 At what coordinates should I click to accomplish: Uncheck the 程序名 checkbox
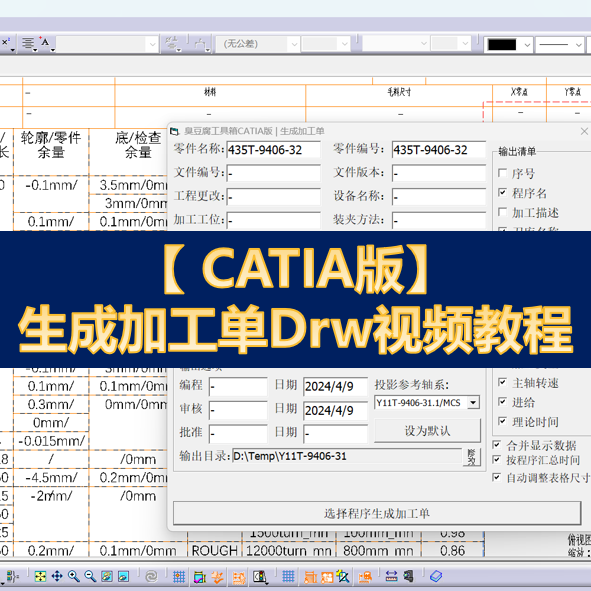pyautogui.click(x=502, y=192)
